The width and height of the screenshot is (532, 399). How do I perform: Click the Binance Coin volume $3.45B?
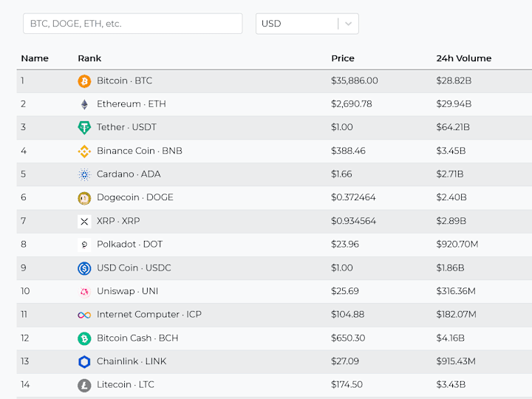pyautogui.click(x=451, y=151)
